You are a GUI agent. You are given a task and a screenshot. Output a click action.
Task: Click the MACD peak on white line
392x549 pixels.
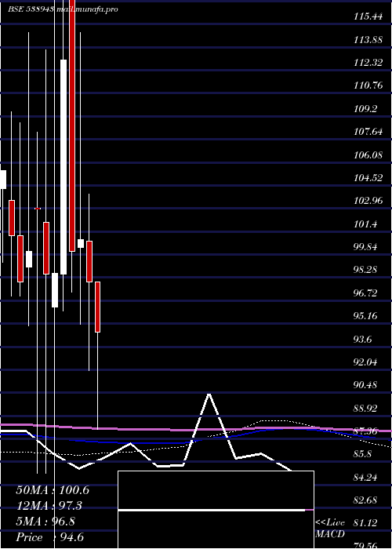tap(209, 394)
